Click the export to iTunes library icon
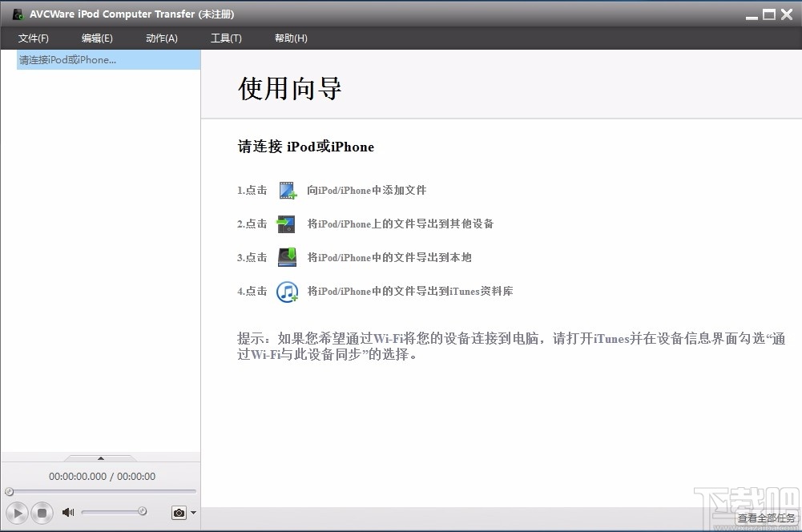This screenshot has width=802, height=532. coord(287,291)
